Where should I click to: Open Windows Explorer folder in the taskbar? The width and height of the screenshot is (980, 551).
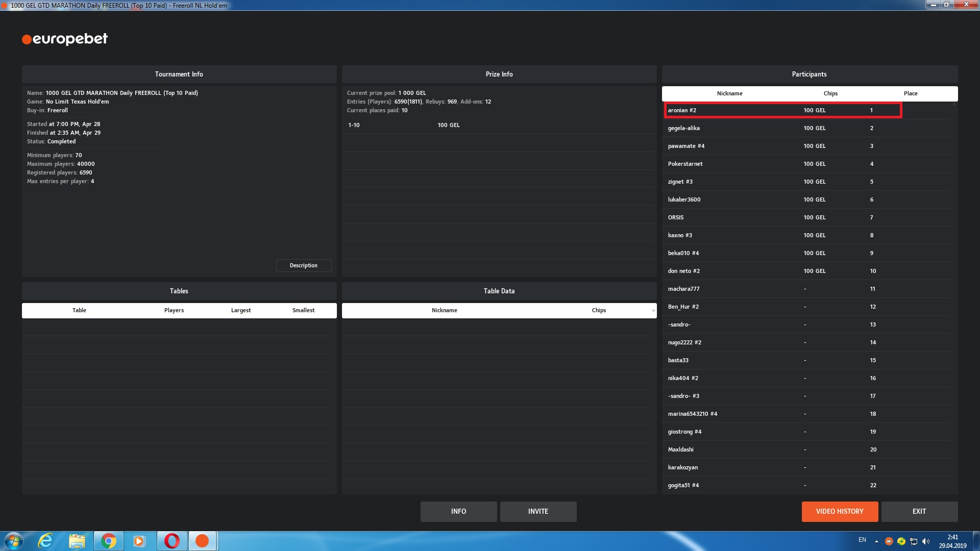[77, 541]
